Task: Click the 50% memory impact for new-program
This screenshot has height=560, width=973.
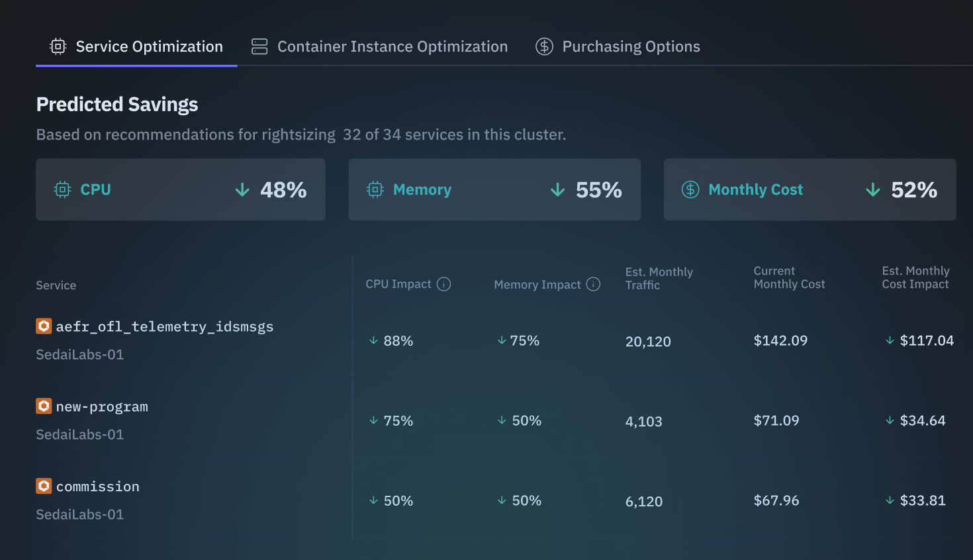Action: tap(527, 420)
